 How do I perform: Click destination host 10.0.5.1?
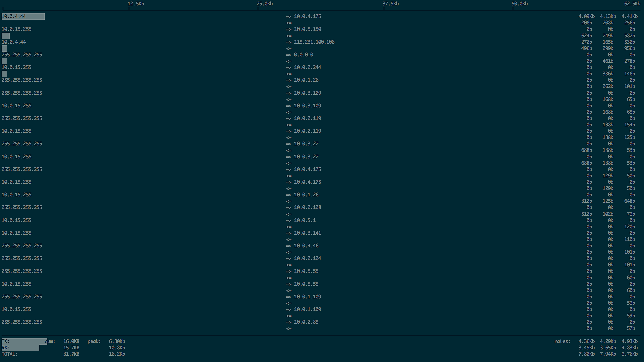coord(305,220)
